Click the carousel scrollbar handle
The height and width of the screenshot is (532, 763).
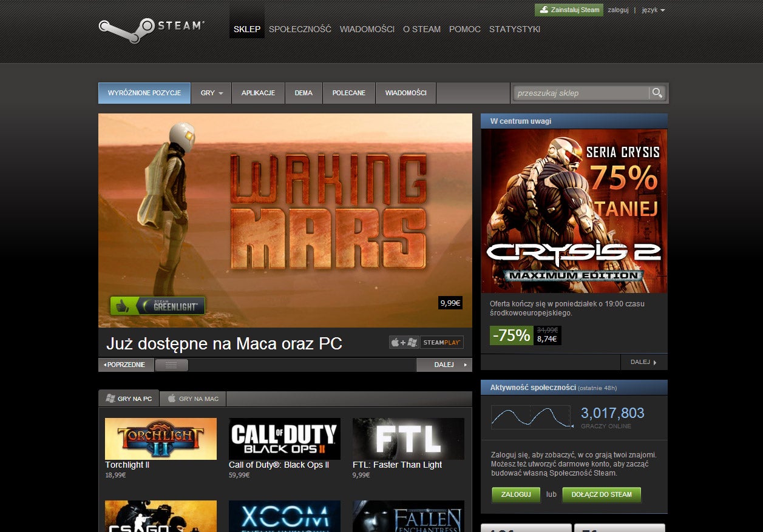171,365
